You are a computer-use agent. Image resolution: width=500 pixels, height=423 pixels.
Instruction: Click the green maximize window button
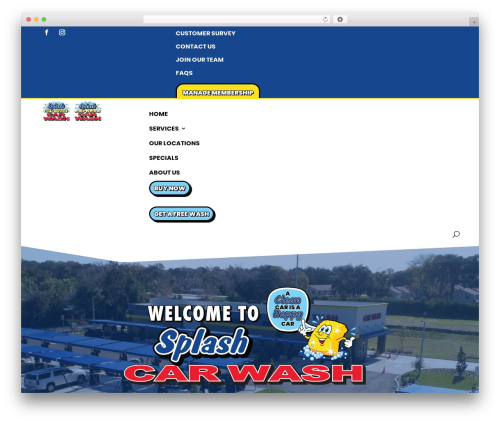[44, 19]
